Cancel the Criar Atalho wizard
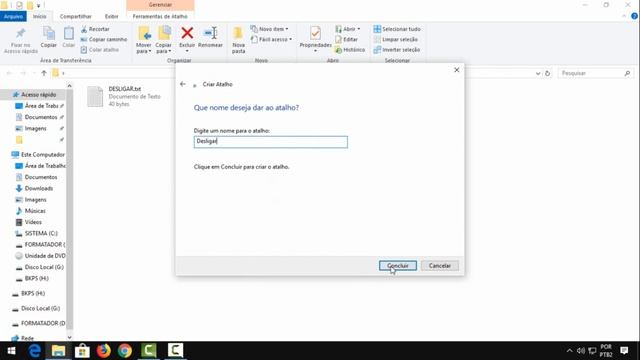The height and width of the screenshot is (360, 640). 440,266
